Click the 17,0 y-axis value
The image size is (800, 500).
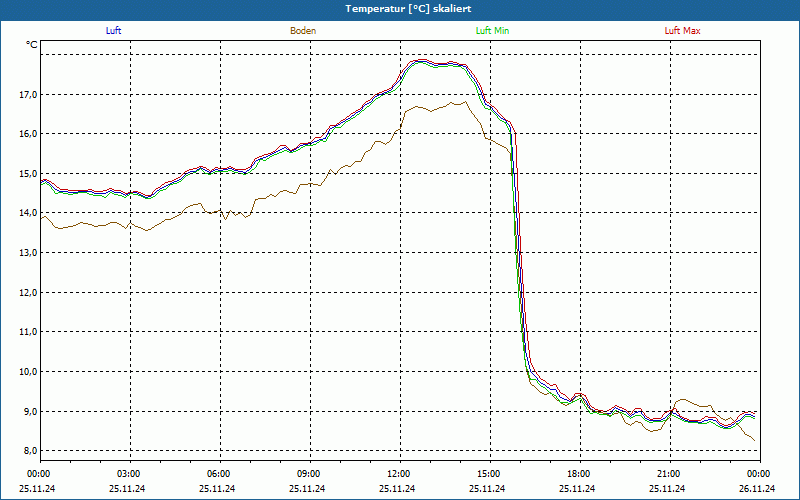[28, 94]
